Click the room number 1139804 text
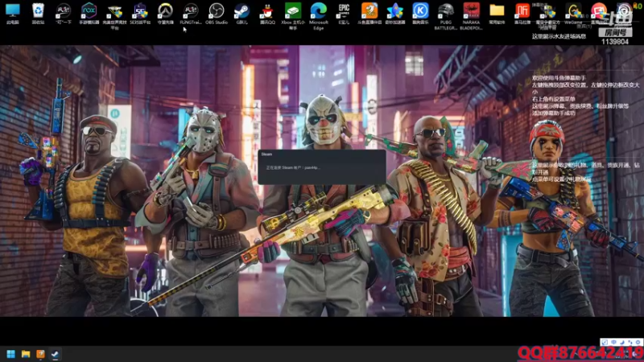Image resolution: width=644 pixels, height=362 pixels. pos(615,42)
